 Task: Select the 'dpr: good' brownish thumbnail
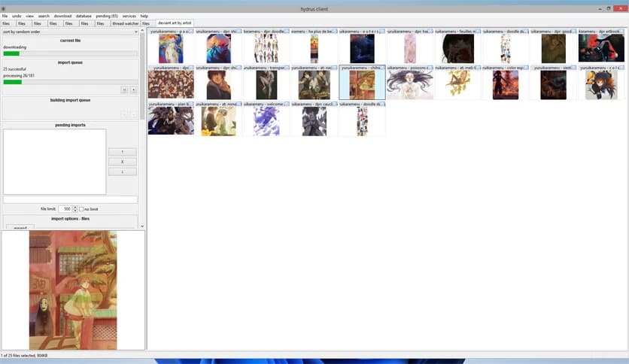coord(553,46)
